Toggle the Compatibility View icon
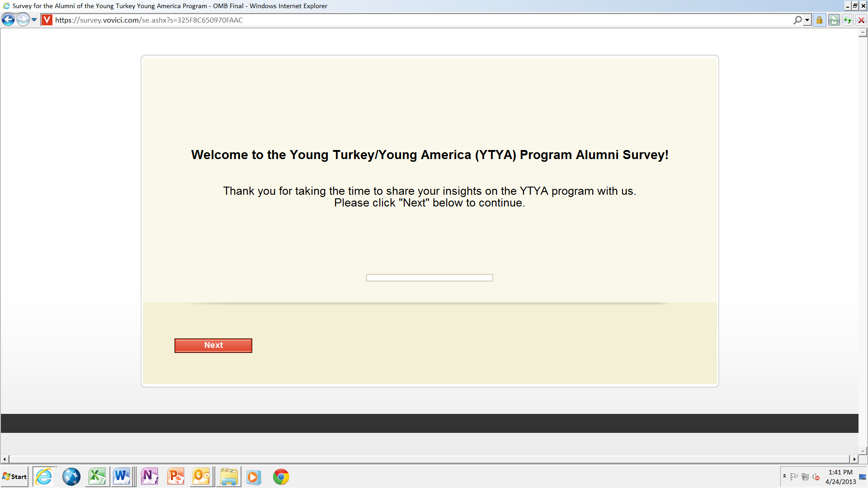 tap(834, 20)
